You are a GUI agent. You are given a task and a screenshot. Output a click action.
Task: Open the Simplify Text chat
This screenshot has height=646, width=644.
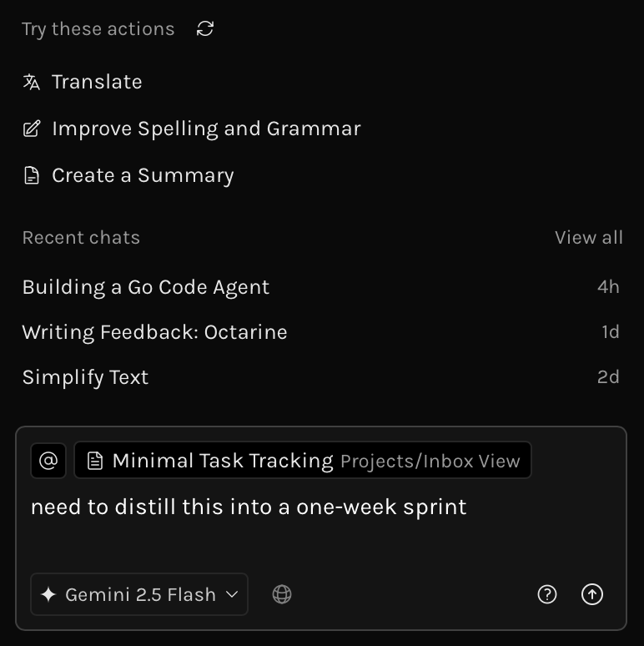85,377
